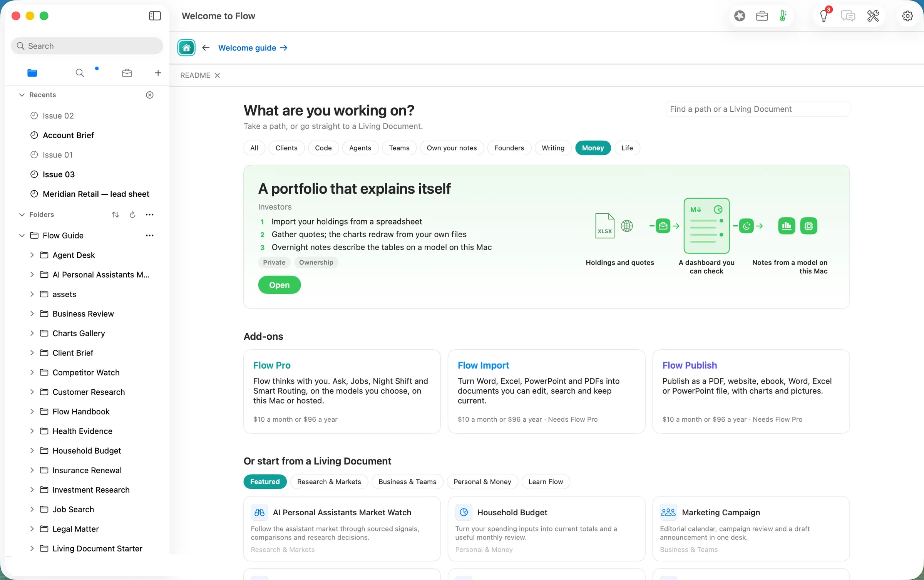Image resolution: width=924 pixels, height=580 pixels.
Task: Click the star badge icon in top toolbar
Action: click(740, 16)
